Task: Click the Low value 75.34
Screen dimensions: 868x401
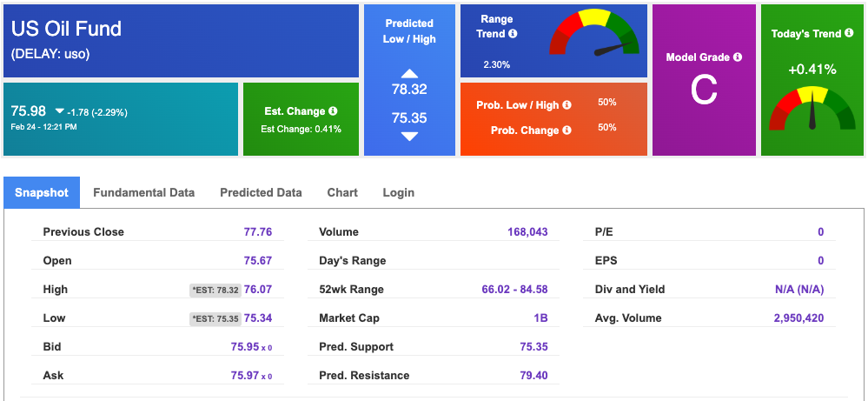Action: click(x=258, y=318)
